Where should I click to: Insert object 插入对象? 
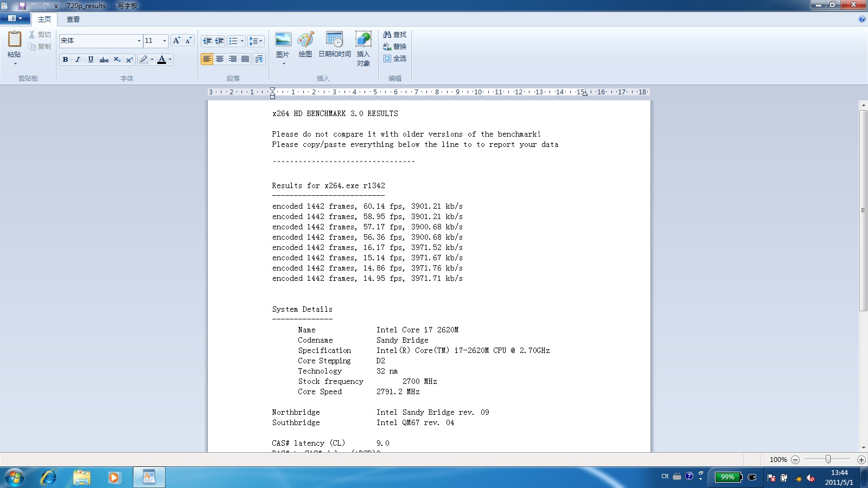(363, 49)
